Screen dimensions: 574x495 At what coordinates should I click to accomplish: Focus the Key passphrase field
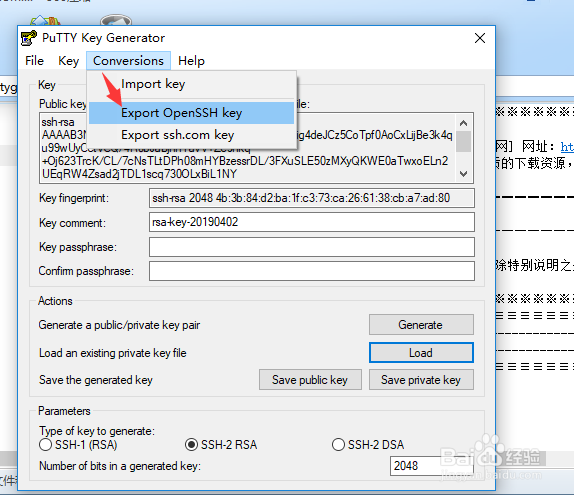312,247
